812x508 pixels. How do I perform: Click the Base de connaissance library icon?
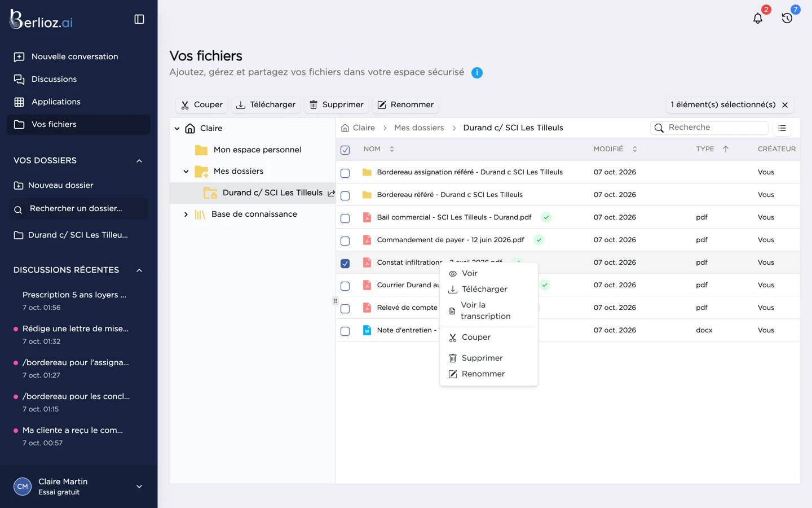[200, 214]
